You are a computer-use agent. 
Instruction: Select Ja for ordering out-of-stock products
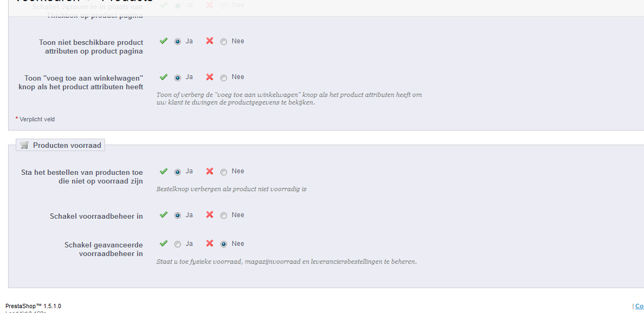[178, 172]
